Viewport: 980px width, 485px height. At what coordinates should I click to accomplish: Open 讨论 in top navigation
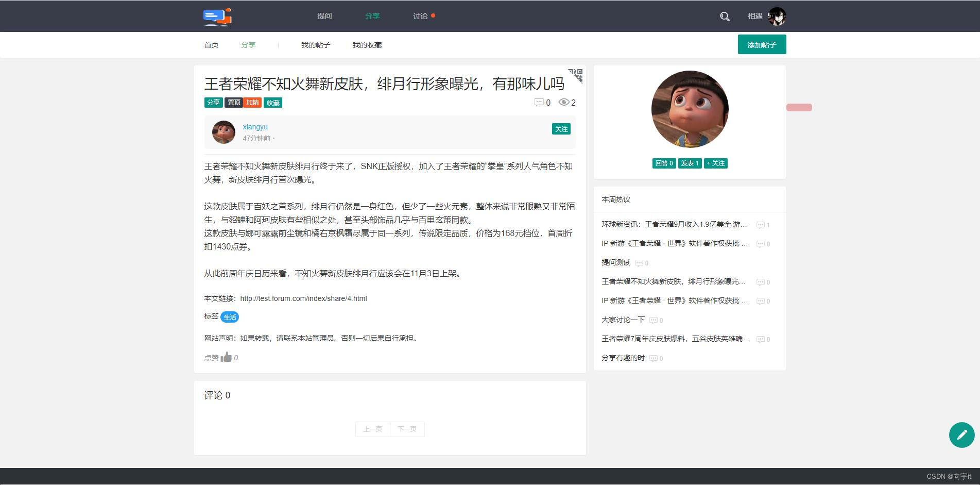pyautogui.click(x=420, y=16)
